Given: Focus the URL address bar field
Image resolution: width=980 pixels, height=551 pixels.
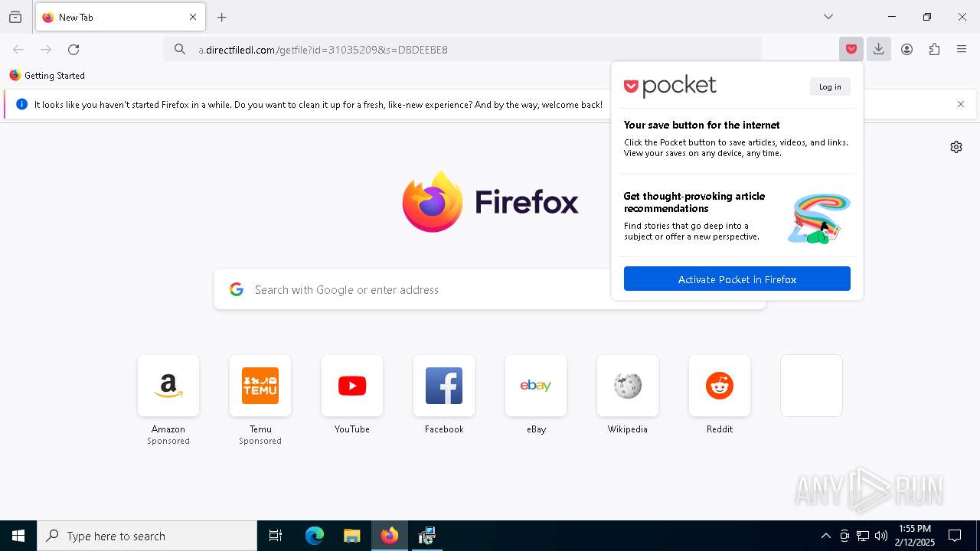Looking at the screenshot, I should (x=462, y=49).
